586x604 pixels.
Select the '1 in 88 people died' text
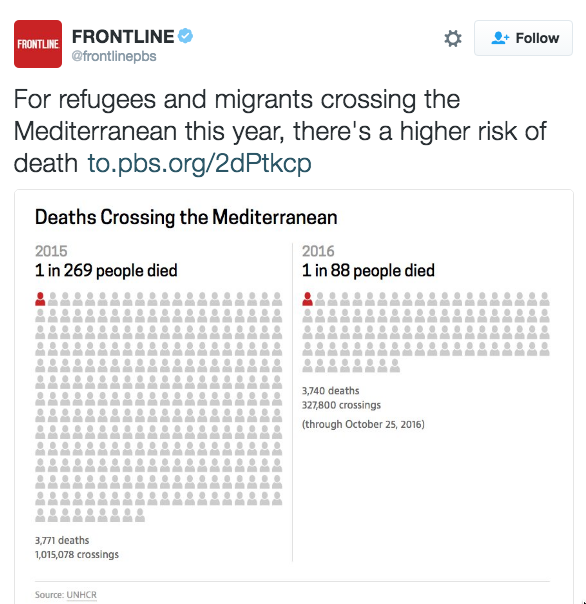click(x=368, y=270)
